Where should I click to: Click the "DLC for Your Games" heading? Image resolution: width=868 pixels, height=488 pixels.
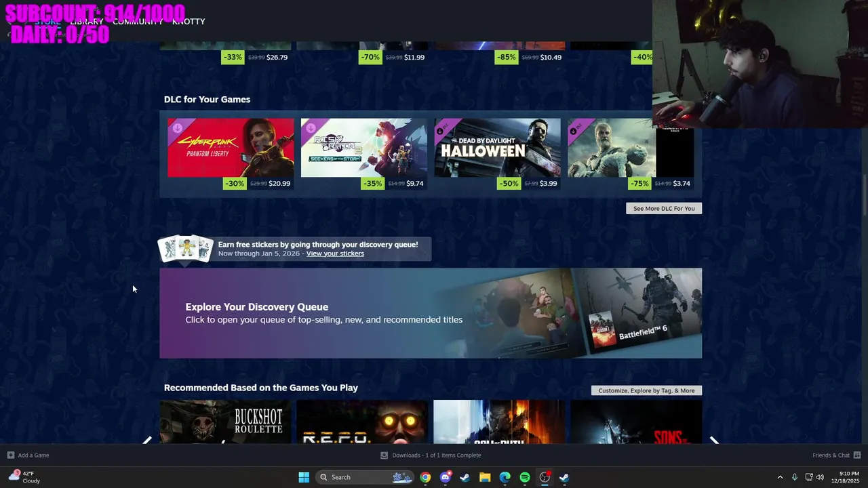coord(207,100)
